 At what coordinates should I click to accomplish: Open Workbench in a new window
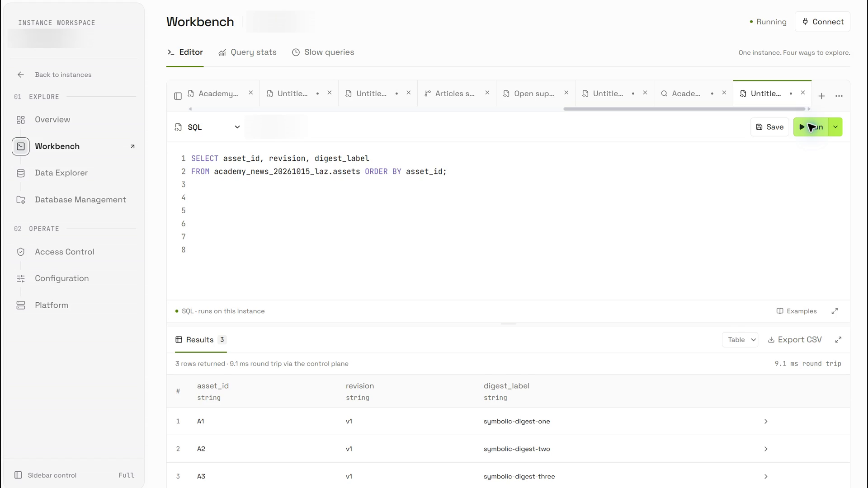pos(132,146)
